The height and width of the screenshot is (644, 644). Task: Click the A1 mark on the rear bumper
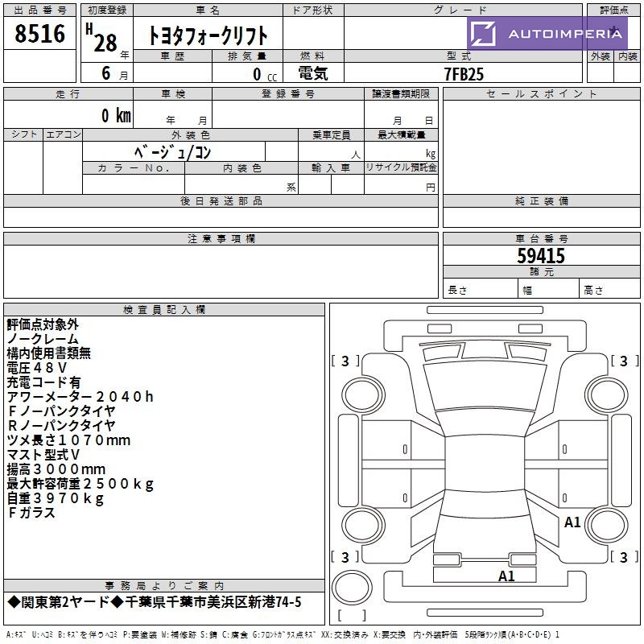(506, 576)
